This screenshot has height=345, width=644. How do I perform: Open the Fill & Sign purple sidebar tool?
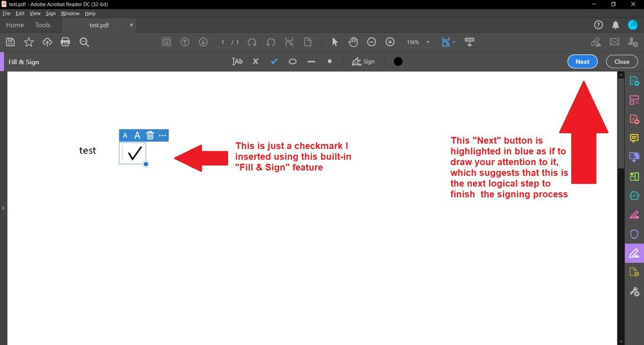pos(634,253)
